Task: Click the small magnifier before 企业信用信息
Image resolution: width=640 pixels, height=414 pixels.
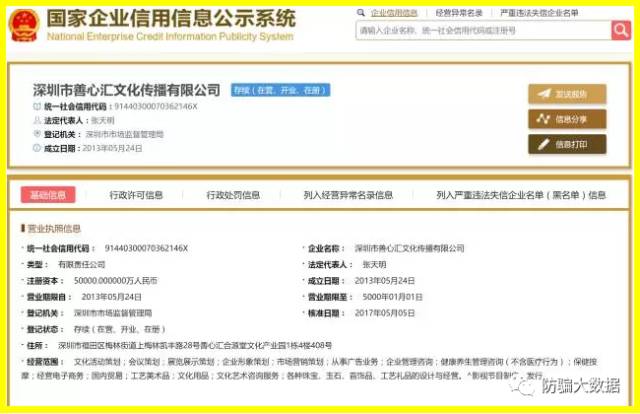Action: [x=360, y=13]
